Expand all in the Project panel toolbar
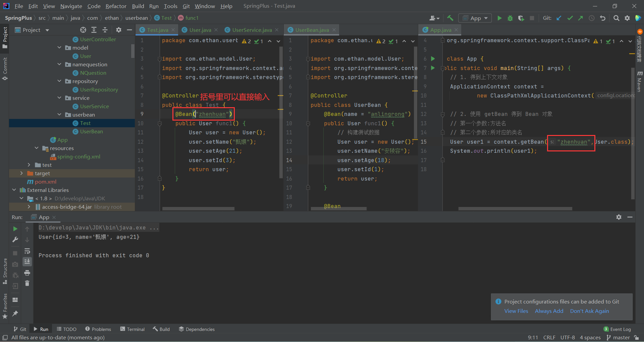Screen dimensions: 644x342 (94, 30)
